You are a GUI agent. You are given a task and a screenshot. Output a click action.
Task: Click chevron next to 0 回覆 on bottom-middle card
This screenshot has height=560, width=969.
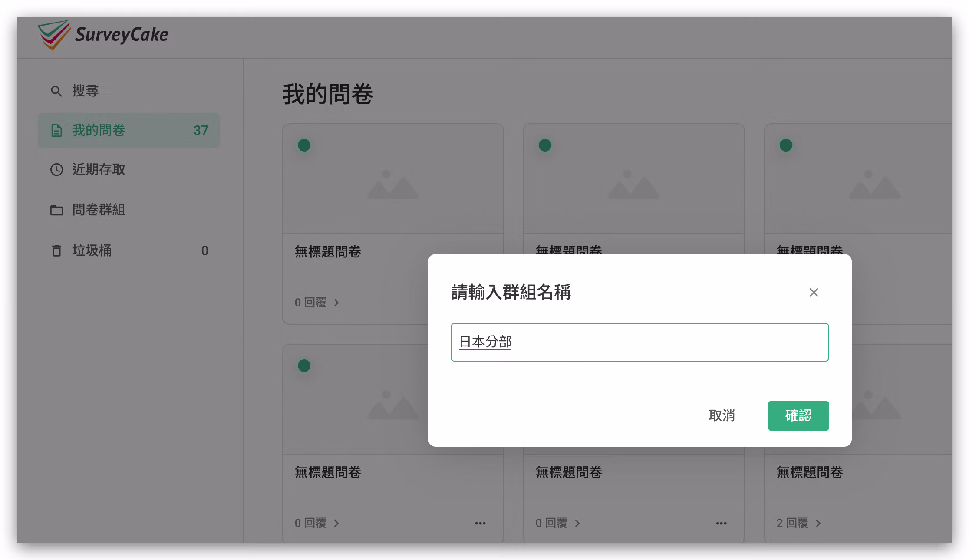[577, 524]
